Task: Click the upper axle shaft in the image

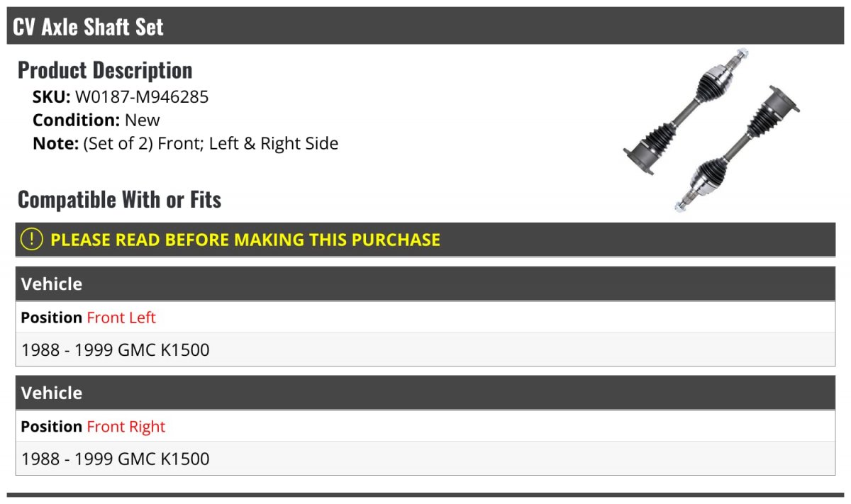Action: tap(686, 111)
